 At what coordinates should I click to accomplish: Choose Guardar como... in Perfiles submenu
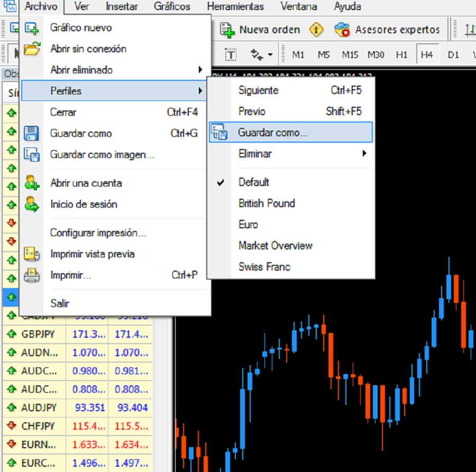pos(273,133)
